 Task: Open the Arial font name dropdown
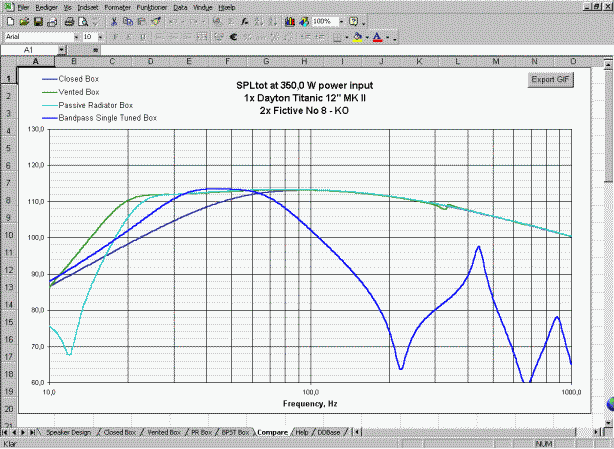[x=76, y=37]
